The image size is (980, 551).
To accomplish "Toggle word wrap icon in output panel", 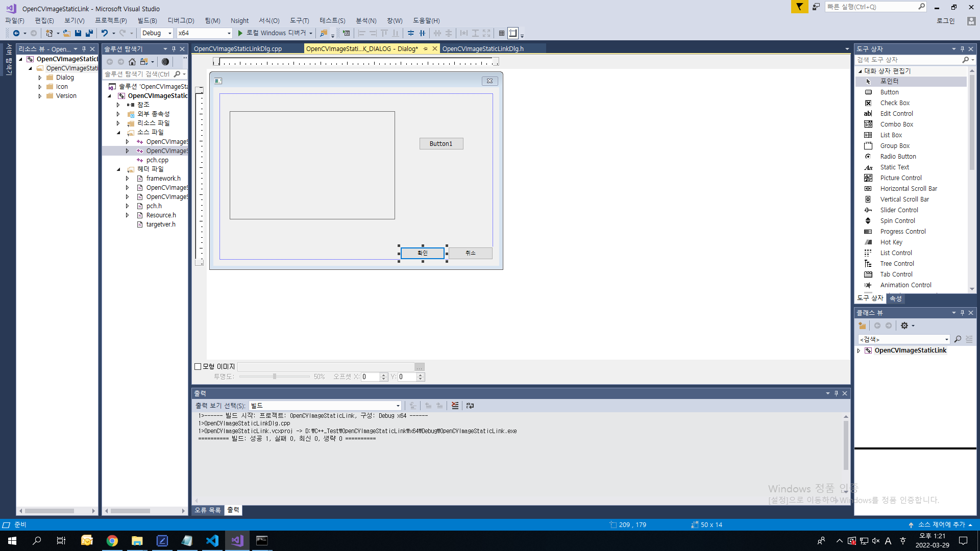I will coord(470,406).
